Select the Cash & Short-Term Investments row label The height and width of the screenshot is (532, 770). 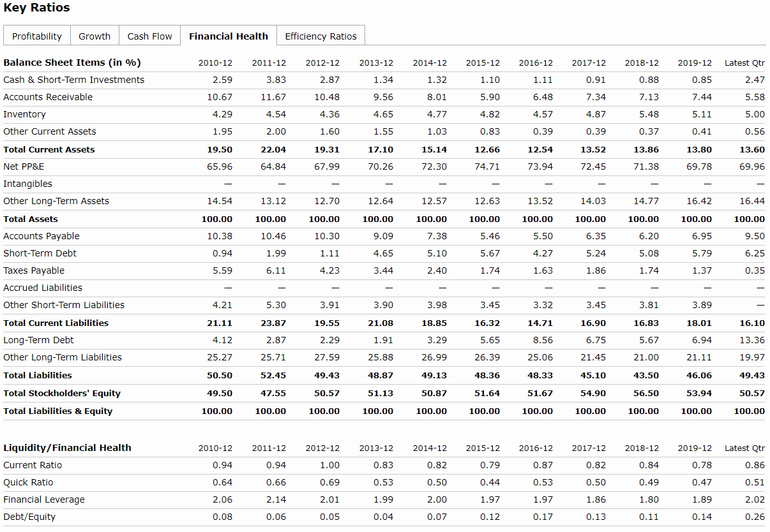pyautogui.click(x=74, y=80)
